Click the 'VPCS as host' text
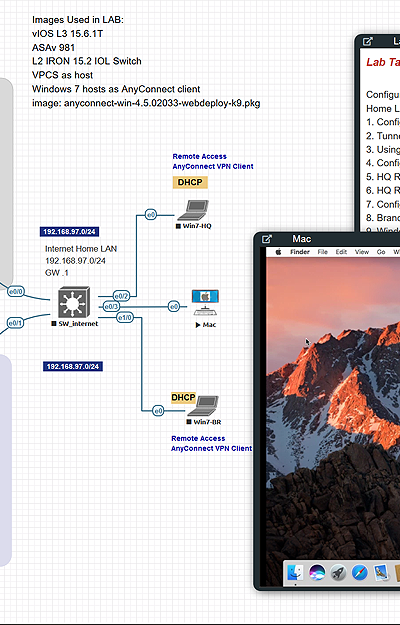This screenshot has width=400, height=625. point(63,75)
